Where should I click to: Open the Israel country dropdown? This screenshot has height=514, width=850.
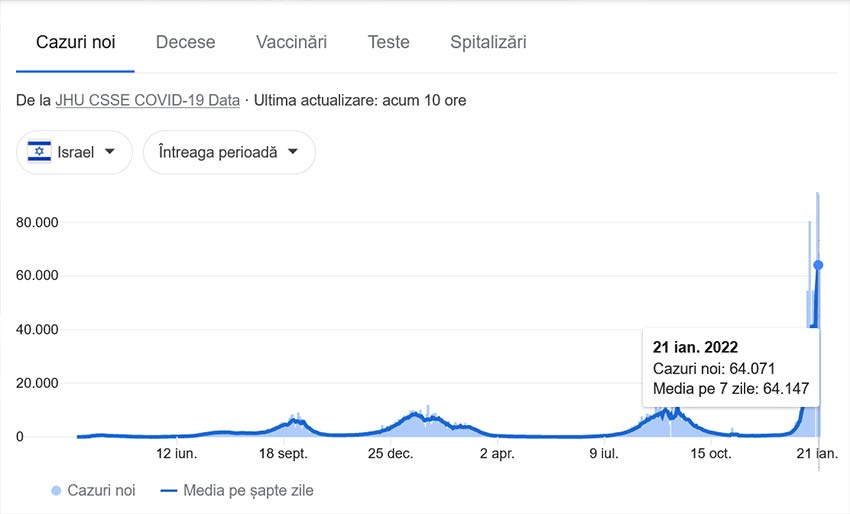pyautogui.click(x=74, y=152)
